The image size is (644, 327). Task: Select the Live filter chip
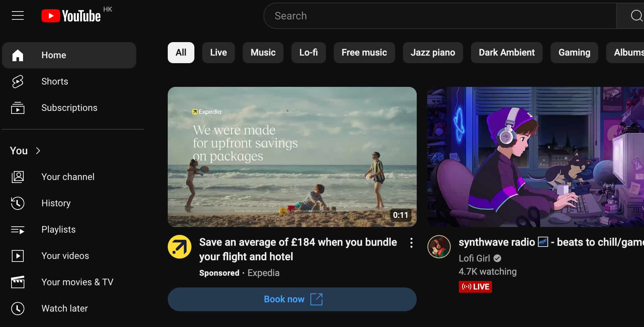218,53
